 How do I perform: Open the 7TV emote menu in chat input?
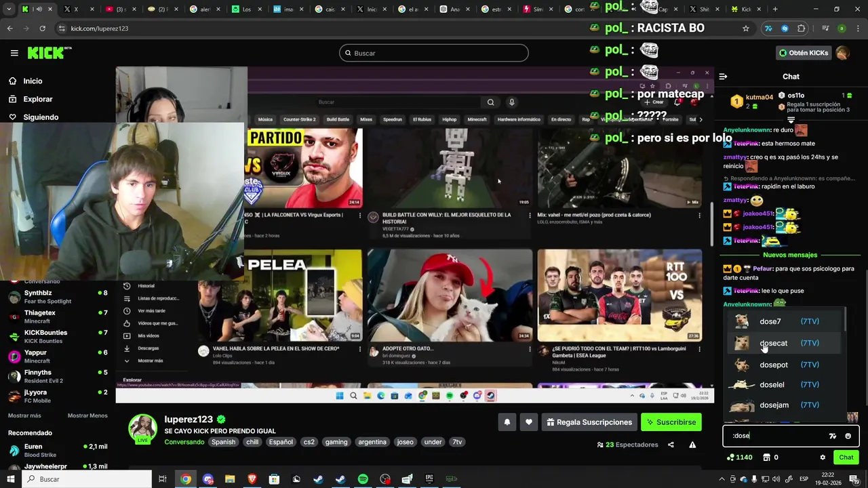833,436
